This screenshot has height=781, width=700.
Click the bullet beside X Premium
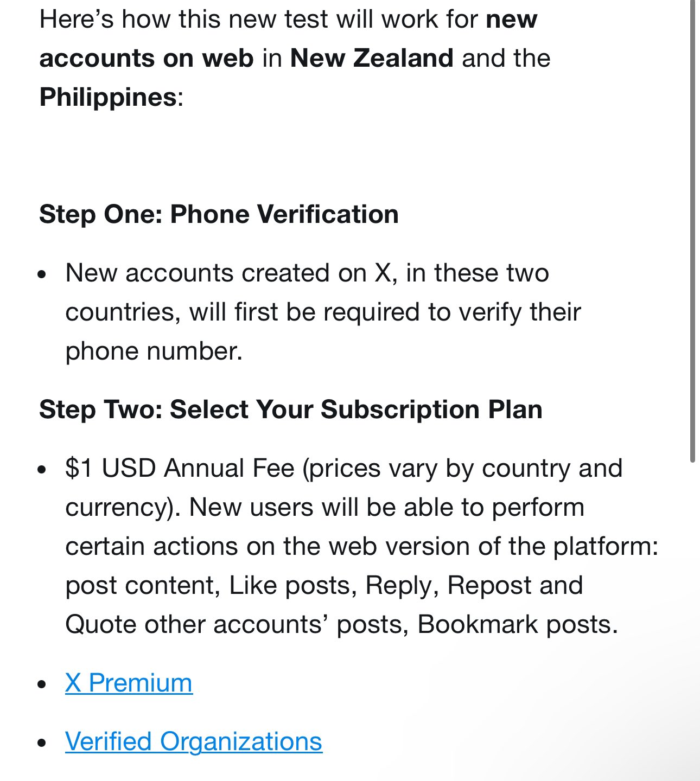point(43,684)
